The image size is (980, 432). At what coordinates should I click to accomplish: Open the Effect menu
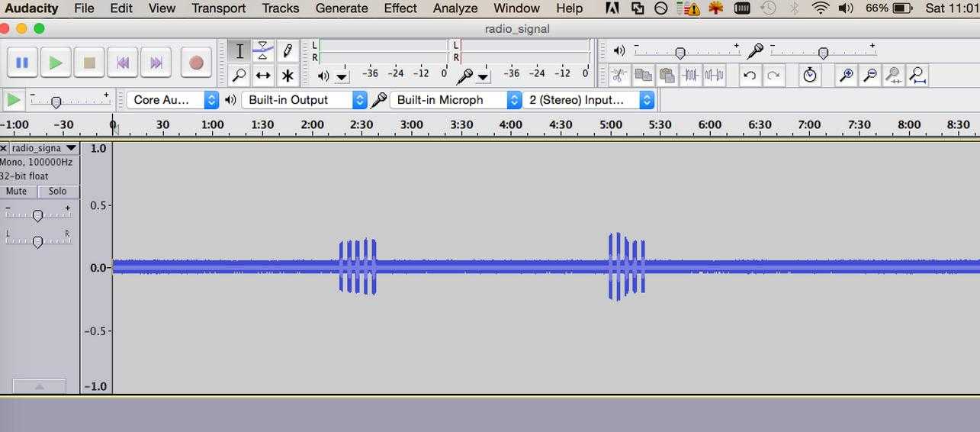coord(400,8)
